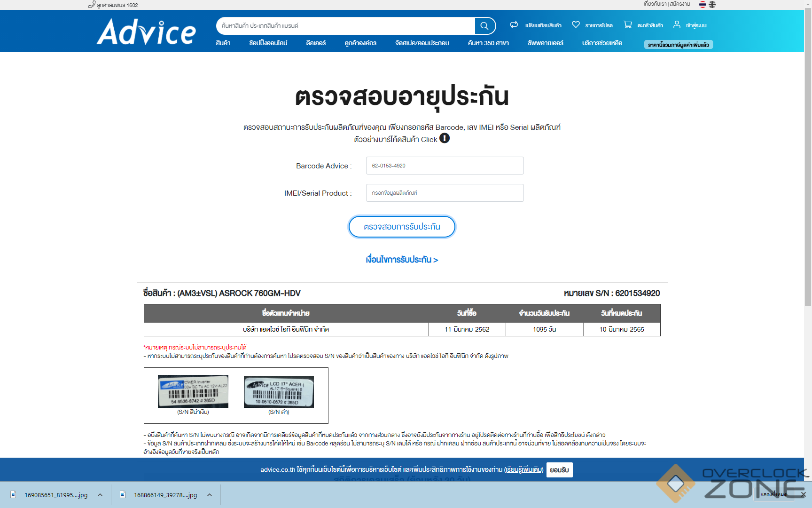Click the black S/N sticker thumbnail
Viewport: 812px width, 508px height.
pyautogui.click(x=279, y=392)
